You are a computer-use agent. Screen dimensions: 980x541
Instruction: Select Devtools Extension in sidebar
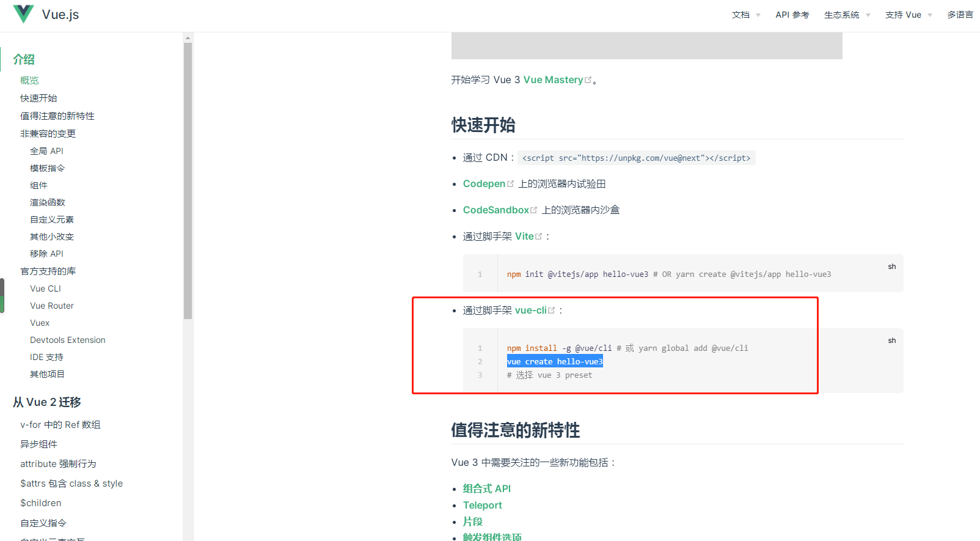pyautogui.click(x=68, y=340)
